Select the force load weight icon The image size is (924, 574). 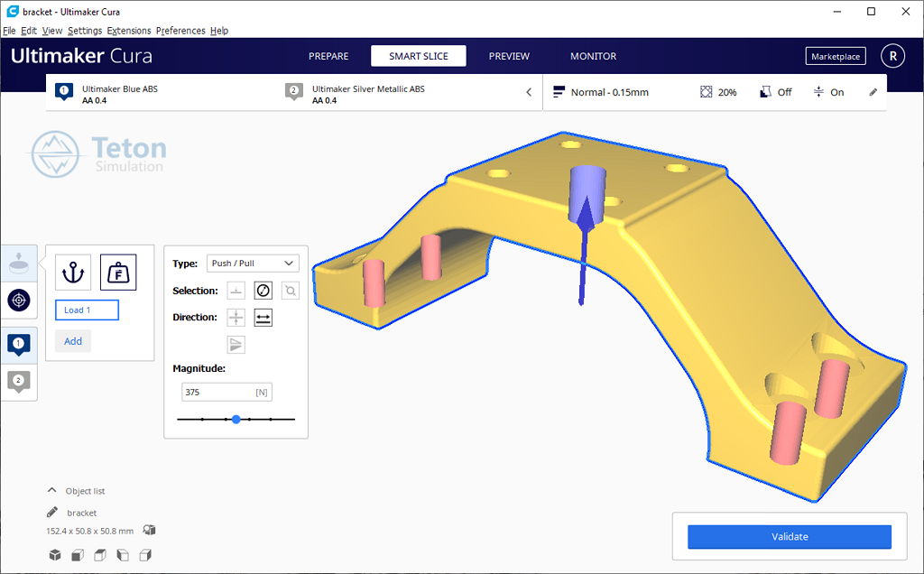coord(118,272)
